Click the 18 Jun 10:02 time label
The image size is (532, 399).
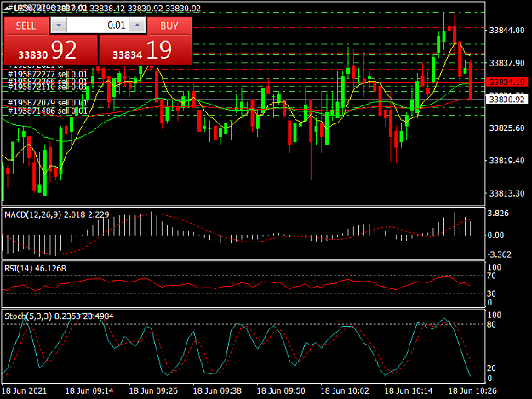345,390
